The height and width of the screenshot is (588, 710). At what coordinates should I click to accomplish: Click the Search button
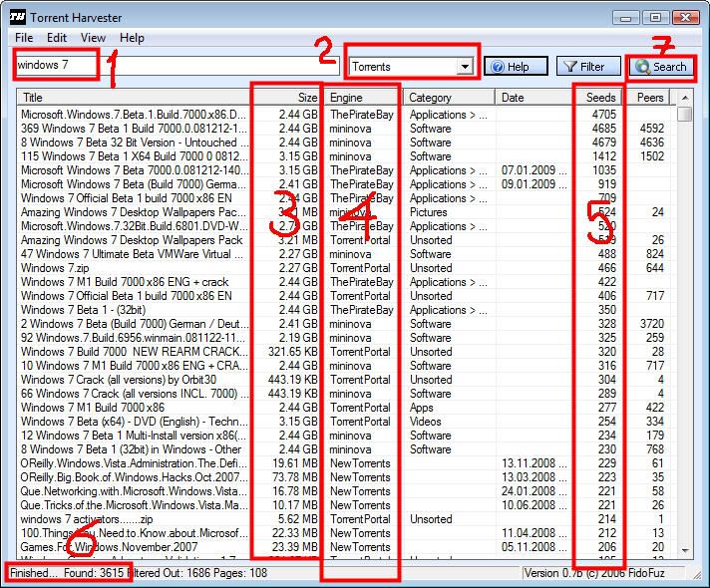(661, 67)
